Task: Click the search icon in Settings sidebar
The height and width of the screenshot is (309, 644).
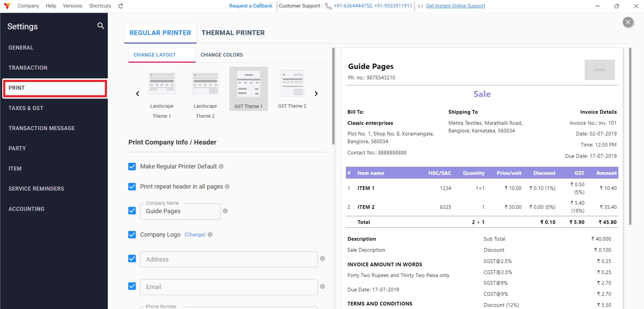Action: click(101, 26)
